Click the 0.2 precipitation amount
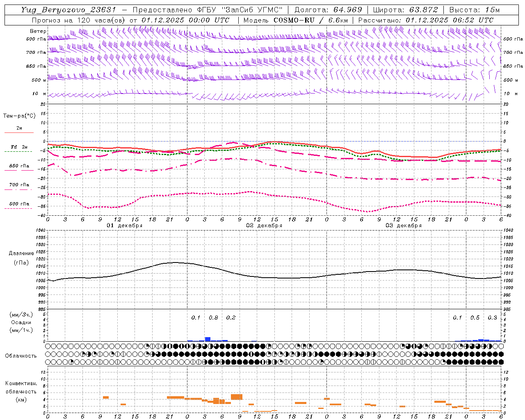The height and width of the screenshot is (420, 525). pyautogui.click(x=231, y=318)
